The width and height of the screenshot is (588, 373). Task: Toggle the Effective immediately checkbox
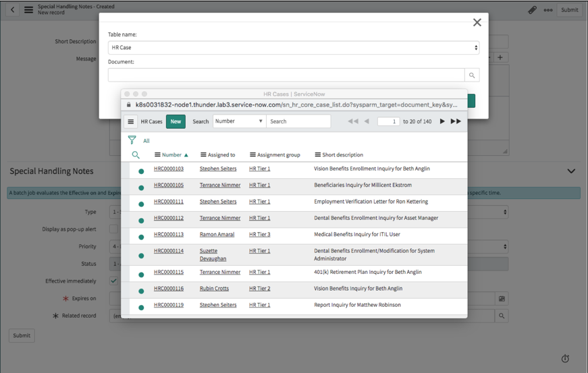[x=113, y=281]
